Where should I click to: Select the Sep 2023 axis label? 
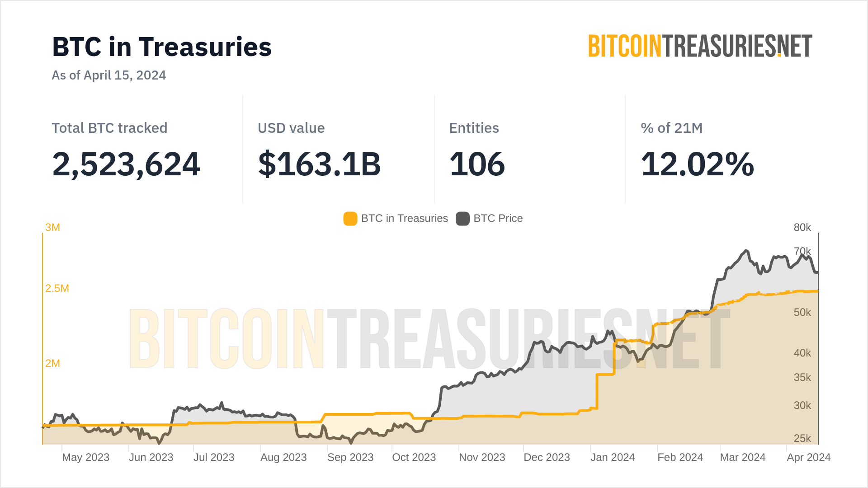coord(350,457)
